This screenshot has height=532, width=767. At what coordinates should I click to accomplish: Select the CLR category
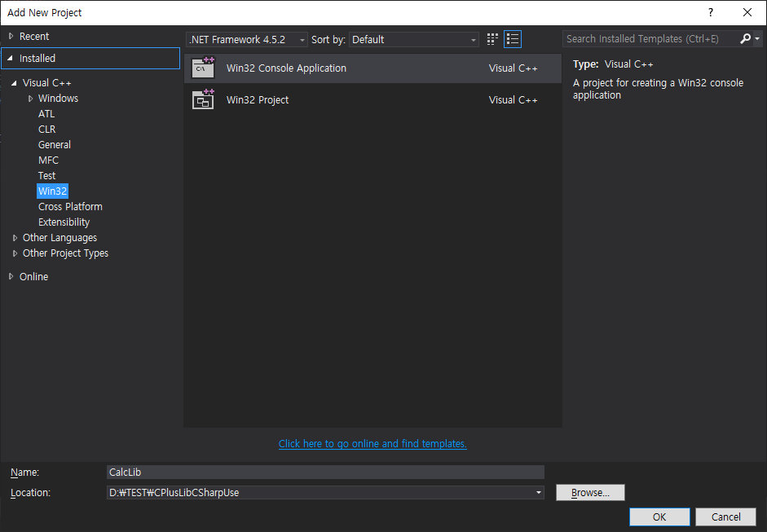pos(47,129)
